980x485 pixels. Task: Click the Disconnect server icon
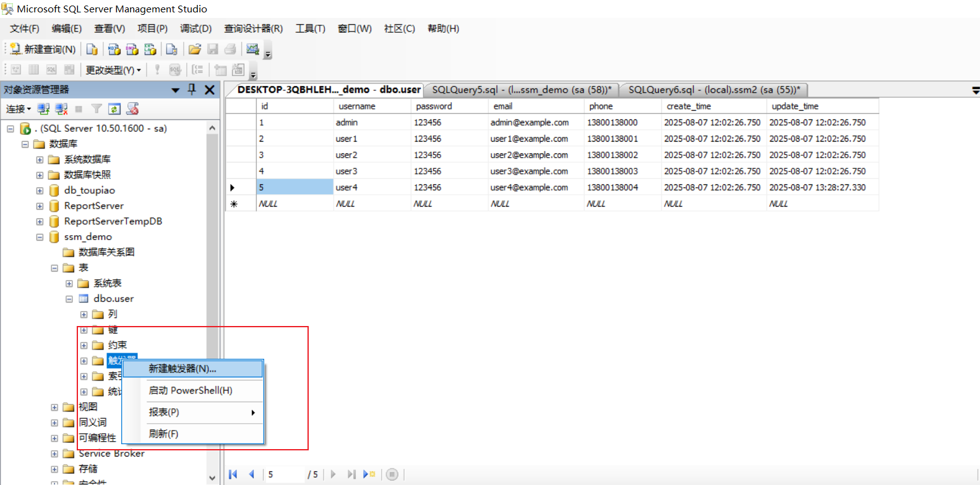[61, 109]
